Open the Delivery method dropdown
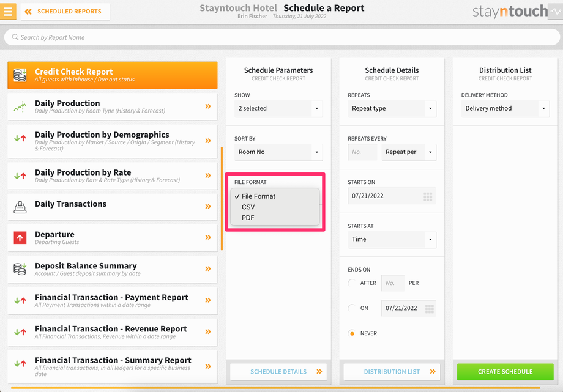The height and width of the screenshot is (392, 563). (505, 108)
